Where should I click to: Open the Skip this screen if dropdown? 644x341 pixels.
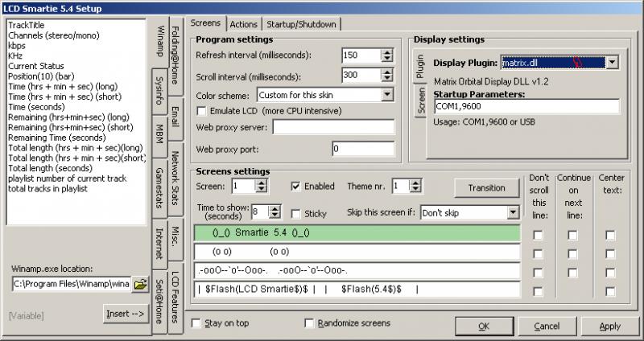(x=513, y=213)
